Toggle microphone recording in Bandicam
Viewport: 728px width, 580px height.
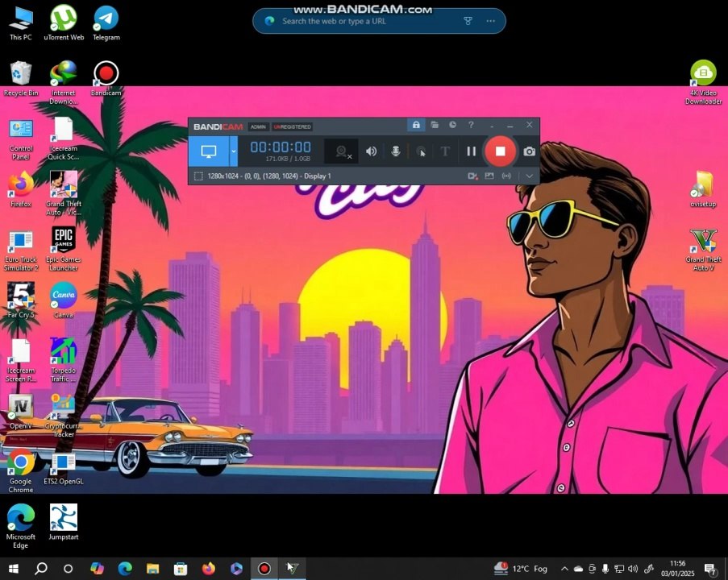(x=396, y=151)
